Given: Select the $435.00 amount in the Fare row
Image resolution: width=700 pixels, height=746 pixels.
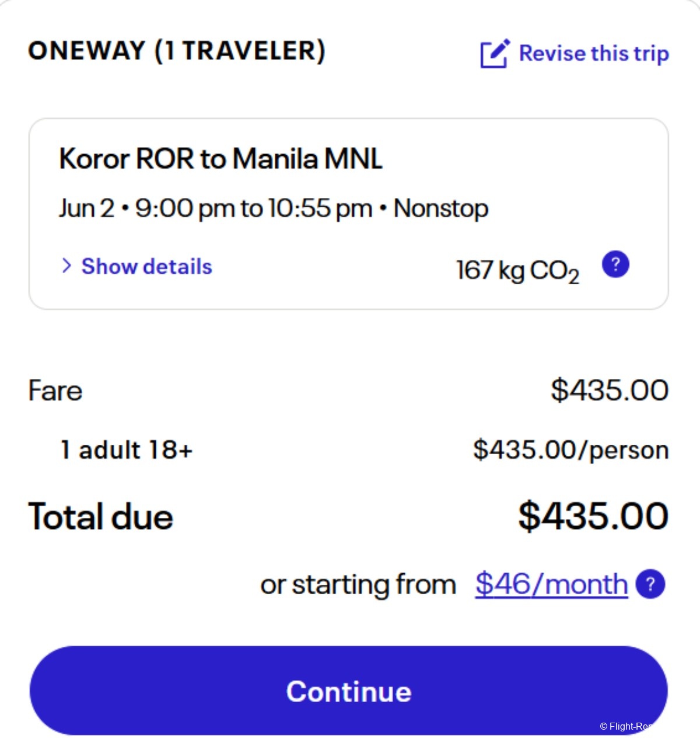Looking at the screenshot, I should point(610,390).
